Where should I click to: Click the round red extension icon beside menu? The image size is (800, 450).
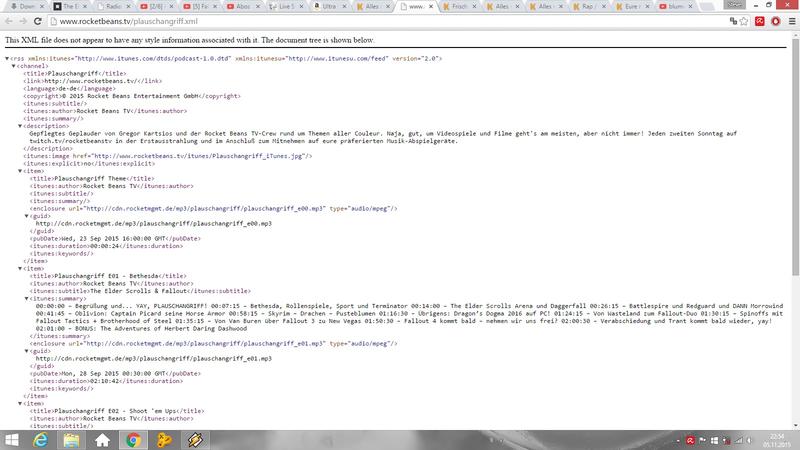776,21
